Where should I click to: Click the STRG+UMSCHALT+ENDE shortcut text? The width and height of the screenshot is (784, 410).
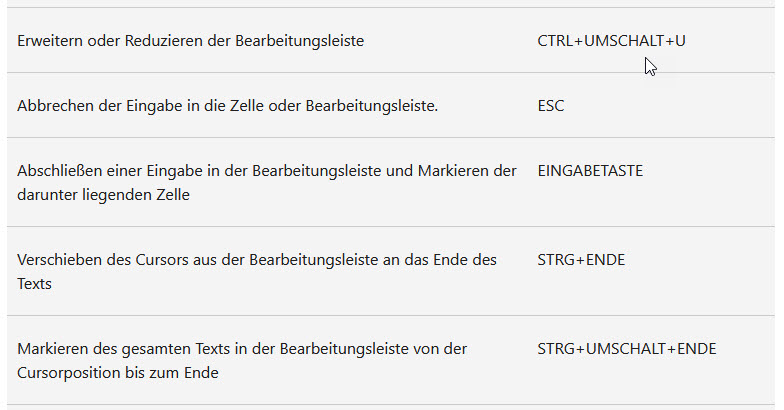coord(626,349)
